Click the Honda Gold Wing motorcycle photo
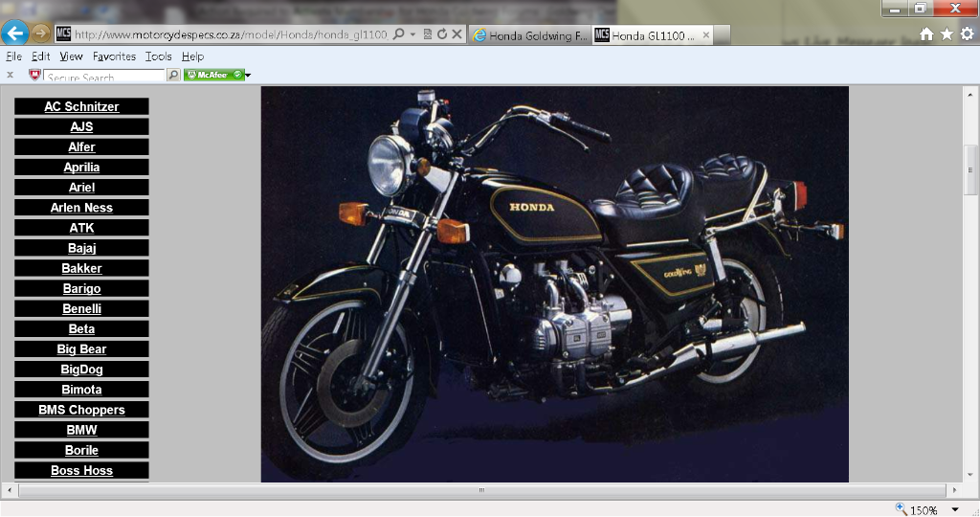 pos(554,283)
